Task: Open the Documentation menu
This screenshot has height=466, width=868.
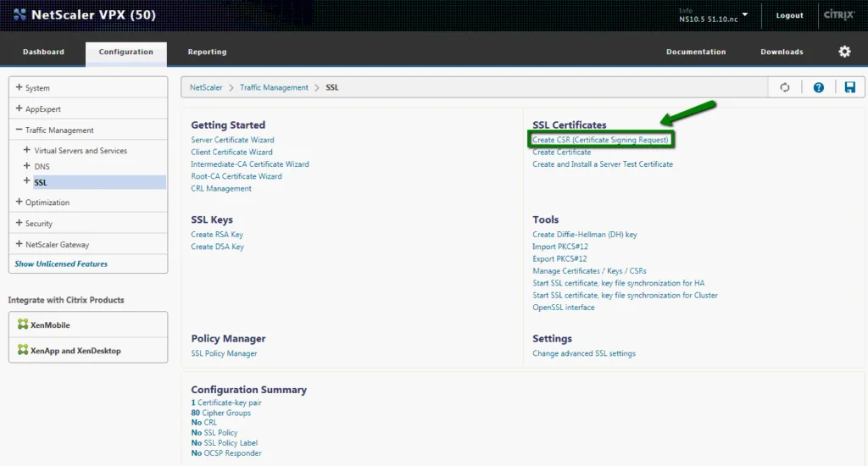Action: [696, 52]
